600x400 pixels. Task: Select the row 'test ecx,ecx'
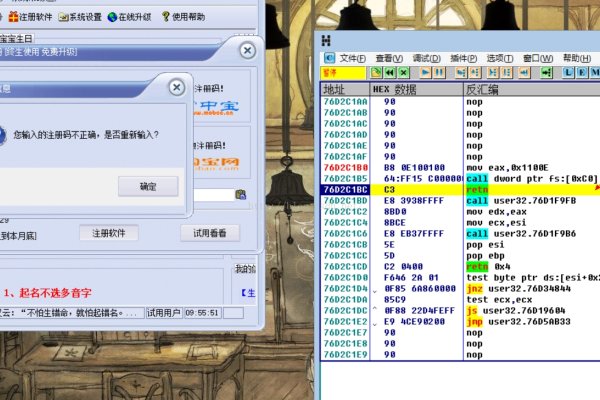(x=460, y=299)
